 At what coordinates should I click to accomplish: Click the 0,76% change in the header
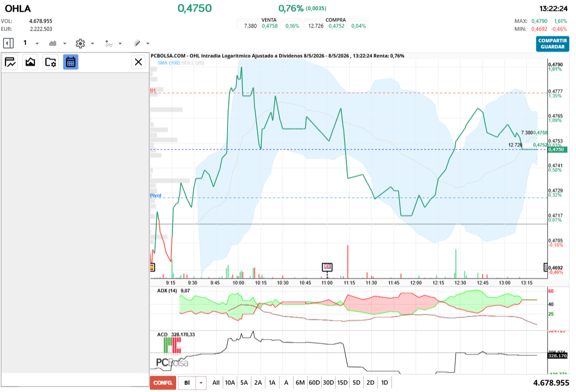[291, 8]
